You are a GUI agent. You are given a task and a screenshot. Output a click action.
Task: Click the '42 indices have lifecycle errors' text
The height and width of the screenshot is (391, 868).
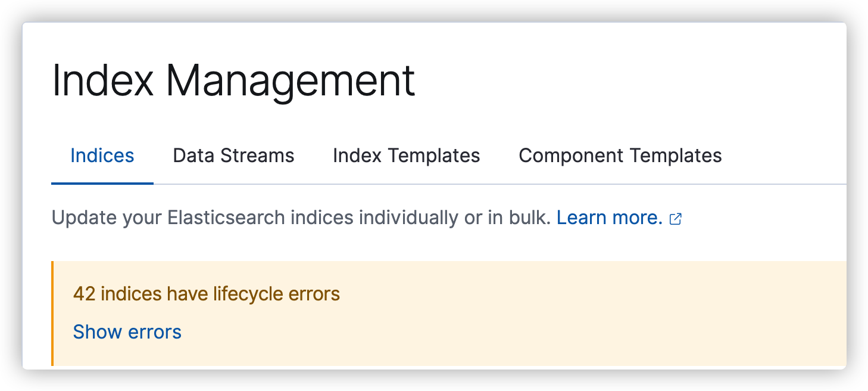[x=206, y=294]
